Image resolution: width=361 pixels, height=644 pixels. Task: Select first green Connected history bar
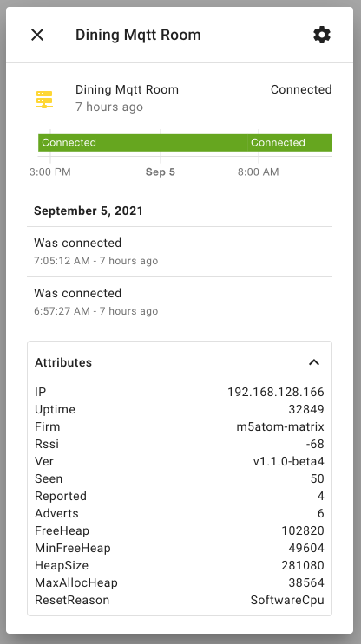click(x=141, y=142)
